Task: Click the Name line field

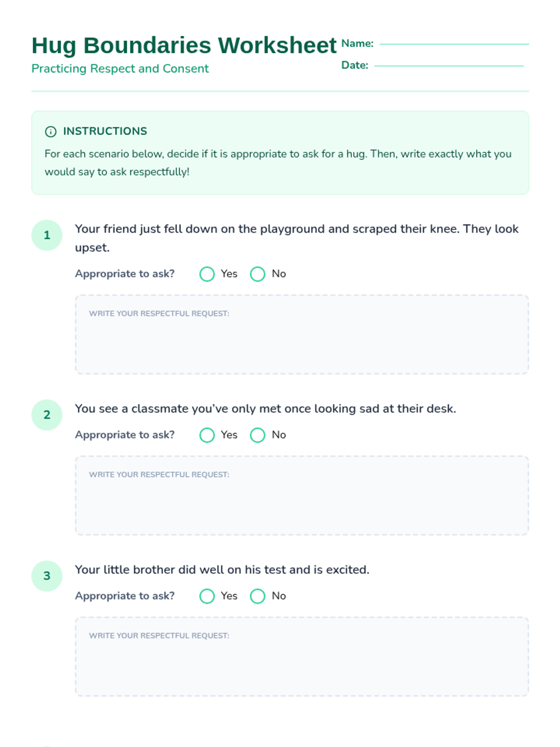Action: pos(454,43)
